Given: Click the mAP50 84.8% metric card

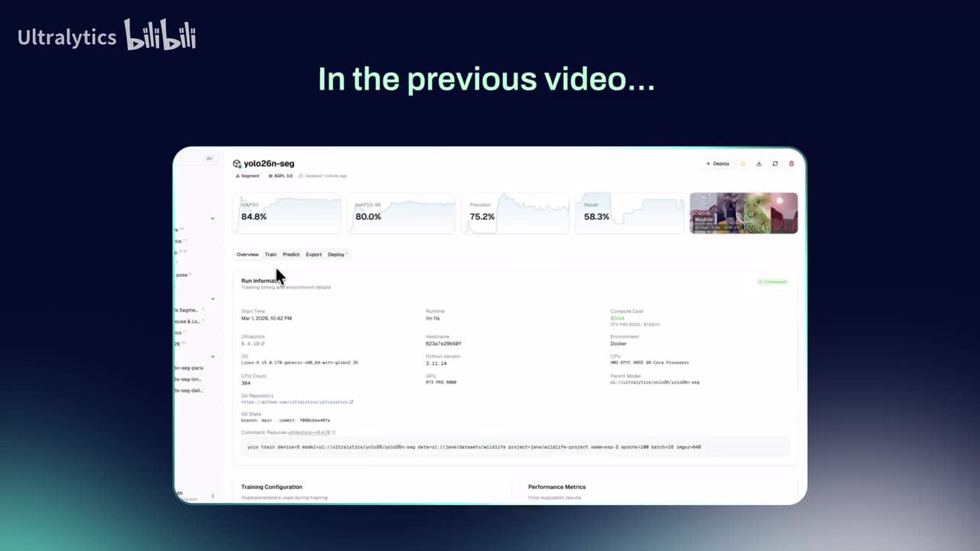Looking at the screenshot, I should tap(287, 213).
